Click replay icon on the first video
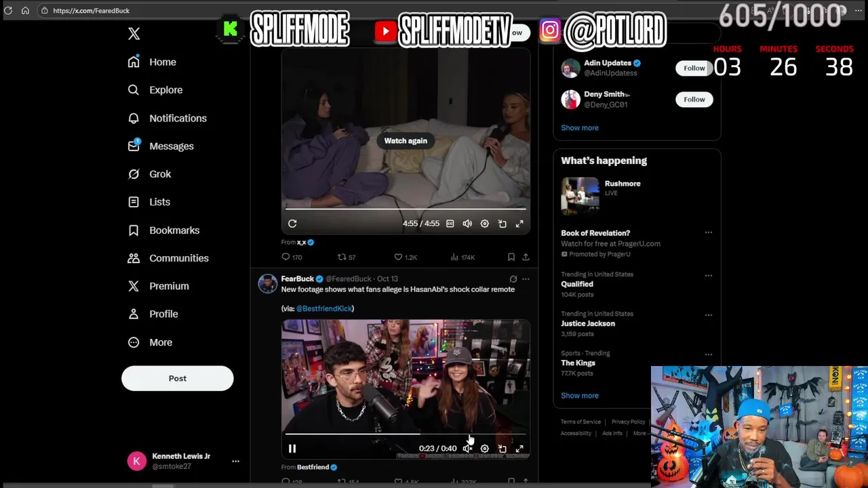 tap(292, 224)
